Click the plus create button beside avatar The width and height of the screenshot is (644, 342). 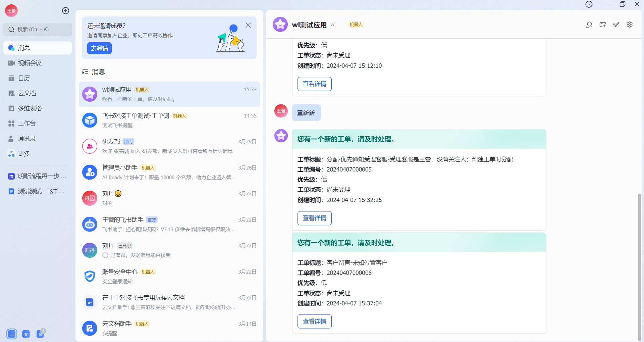(x=66, y=11)
